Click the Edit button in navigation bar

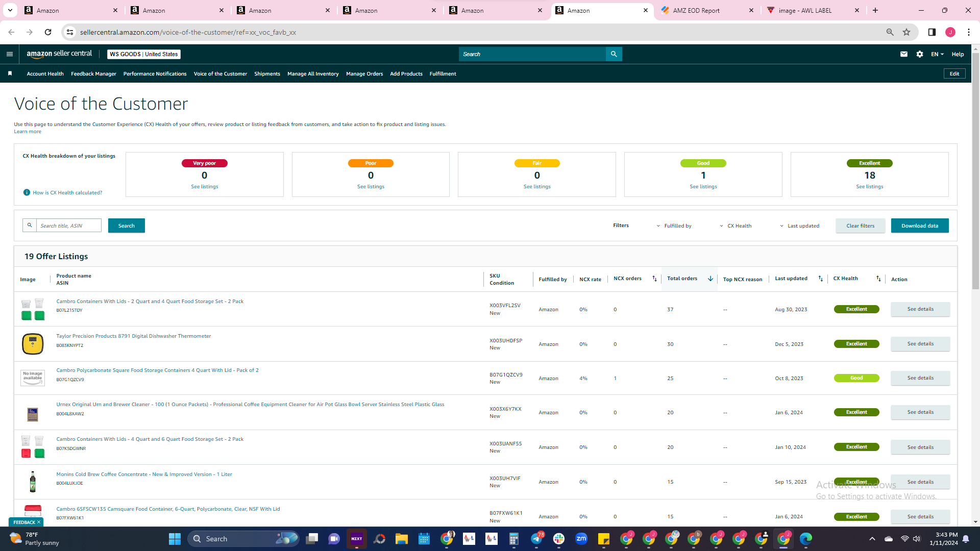954,74
